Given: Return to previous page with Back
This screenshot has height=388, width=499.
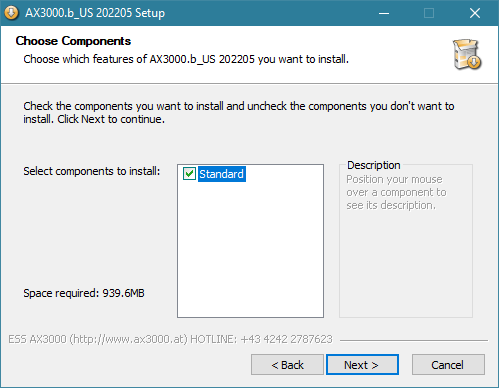Looking at the screenshot, I should pos(287,365).
